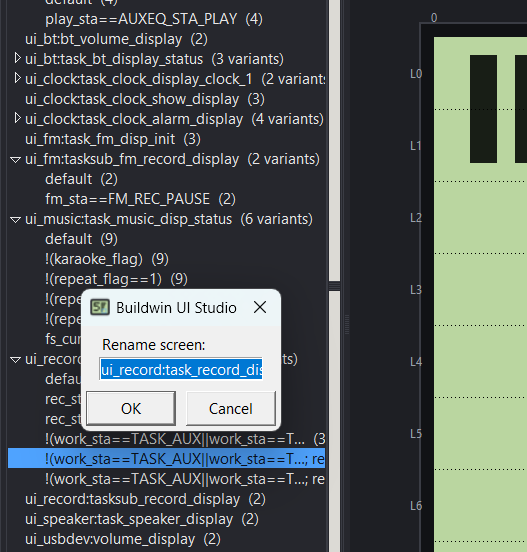Expand ui_clock:task_clock_alarm_display node

pos(17,118)
